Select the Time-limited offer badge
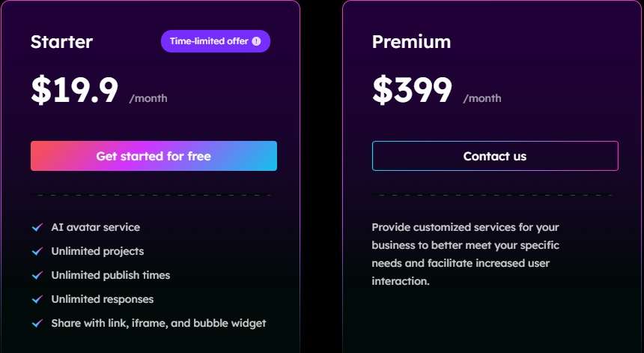Viewport: 644px width, 353px height. click(216, 41)
